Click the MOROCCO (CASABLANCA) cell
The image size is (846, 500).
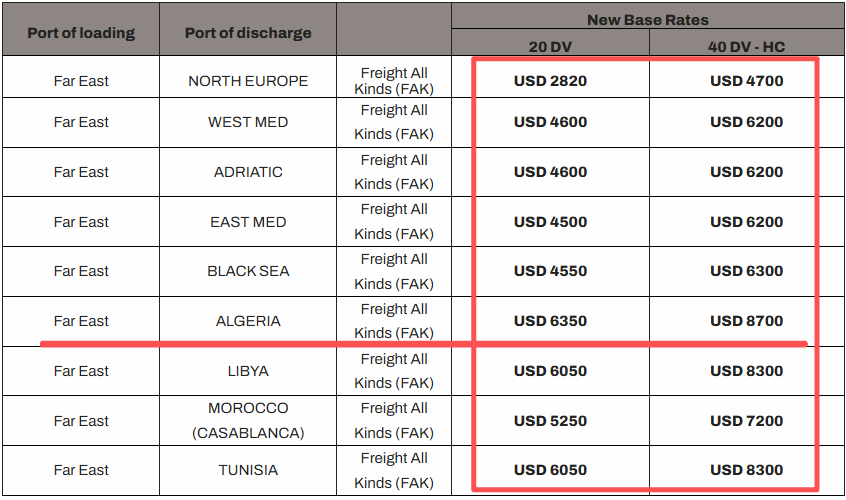click(x=248, y=421)
